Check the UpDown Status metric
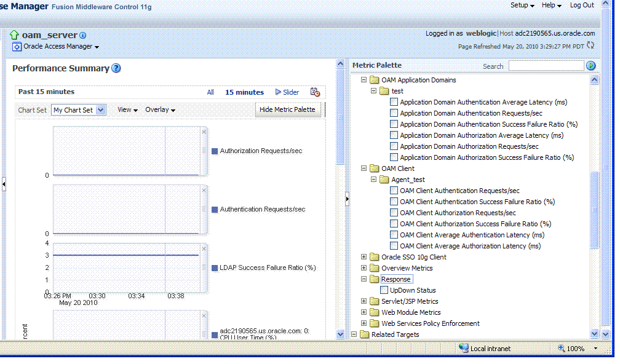The width and height of the screenshot is (620, 364). click(384, 290)
